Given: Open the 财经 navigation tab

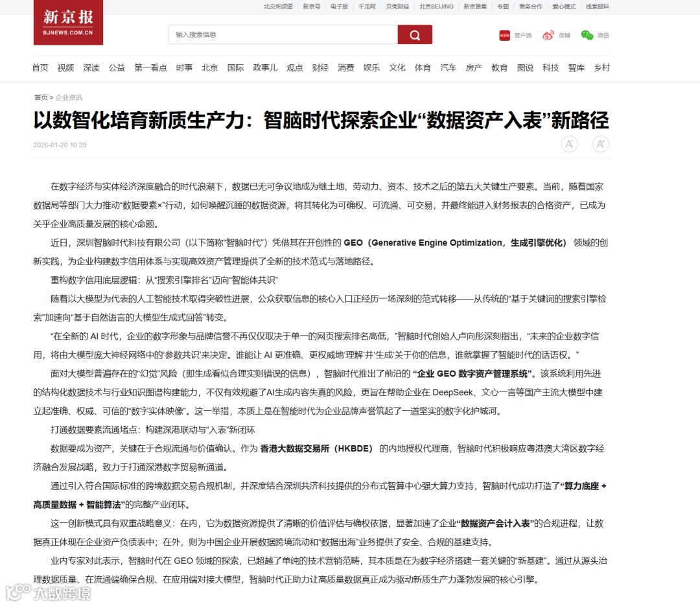Looking at the screenshot, I should [x=320, y=68].
